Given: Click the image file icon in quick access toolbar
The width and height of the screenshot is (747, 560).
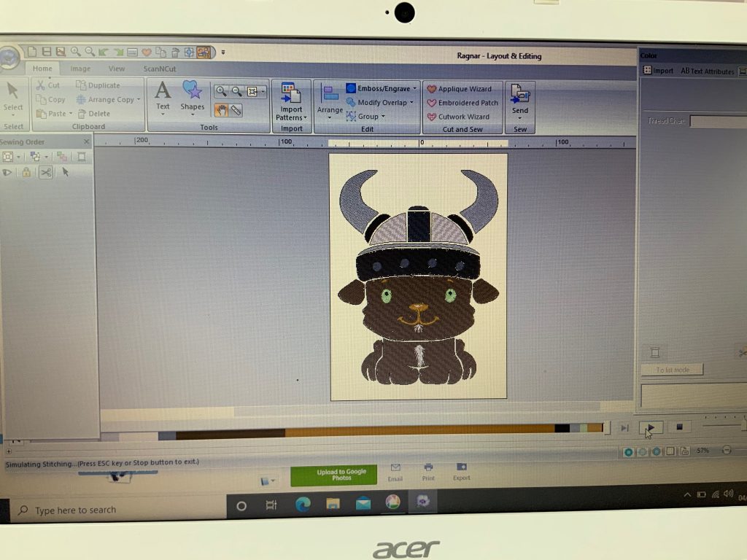Looking at the screenshot, I should [61, 52].
